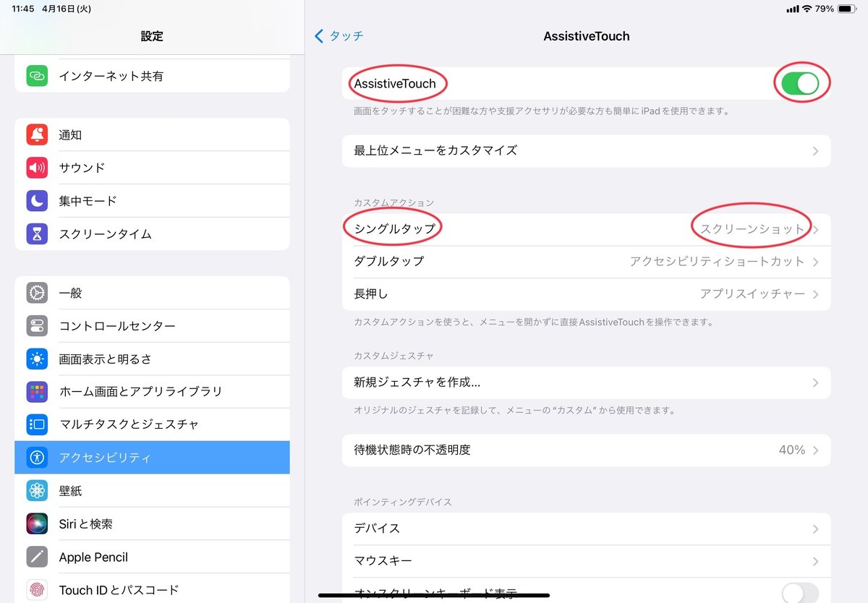
Task: Open idle opacity chevron next to 40%
Action: tap(815, 450)
